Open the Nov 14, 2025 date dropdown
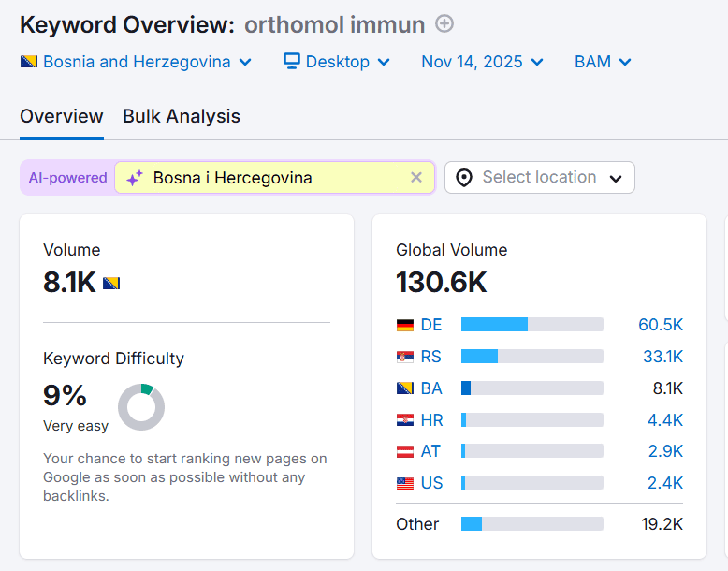Viewport: 728px width, 571px height. click(x=482, y=62)
